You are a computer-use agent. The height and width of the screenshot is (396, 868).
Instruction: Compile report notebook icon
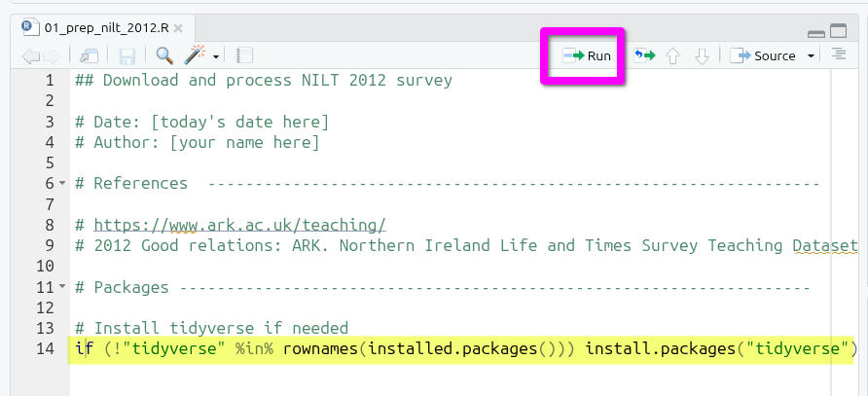(244, 55)
